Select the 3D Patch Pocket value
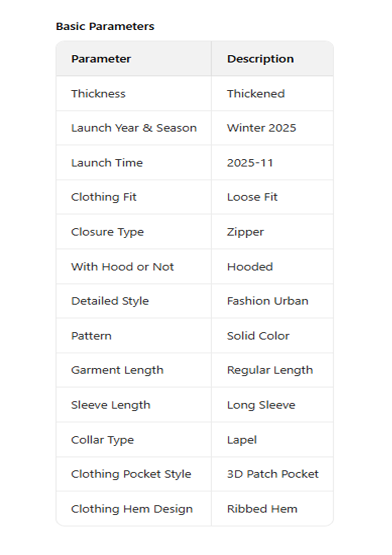This screenshot has height=555, width=392. [273, 474]
